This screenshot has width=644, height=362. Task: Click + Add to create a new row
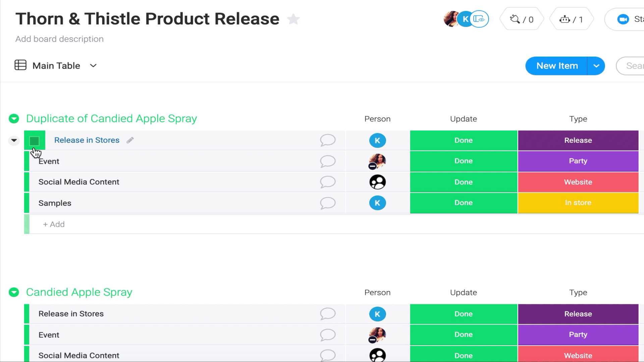(54, 224)
